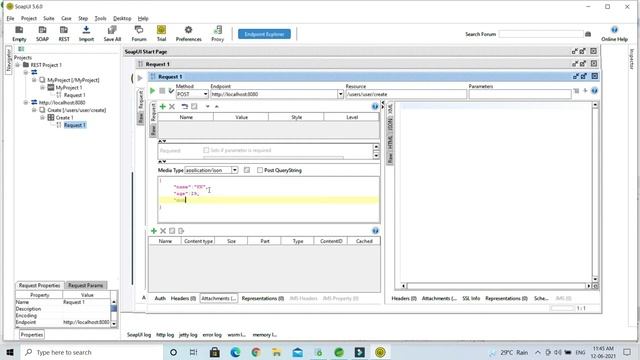Open the error log
The width and height of the screenshot is (640, 360).
[x=212, y=335]
